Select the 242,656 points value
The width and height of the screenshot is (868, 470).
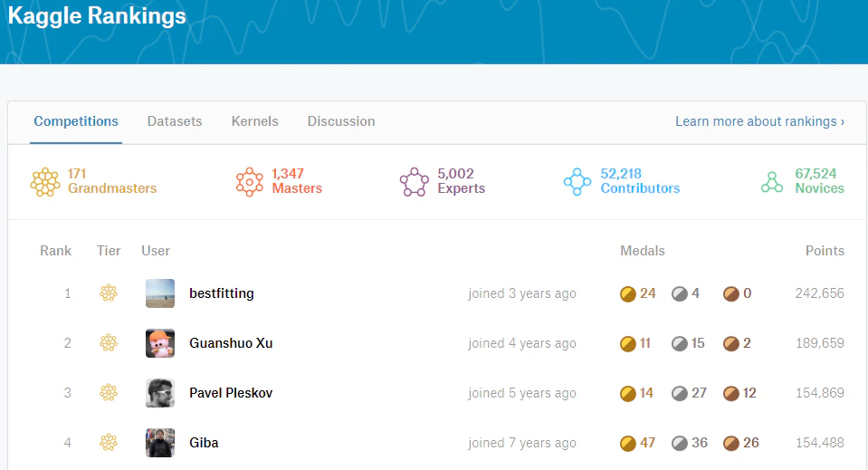[x=820, y=293]
